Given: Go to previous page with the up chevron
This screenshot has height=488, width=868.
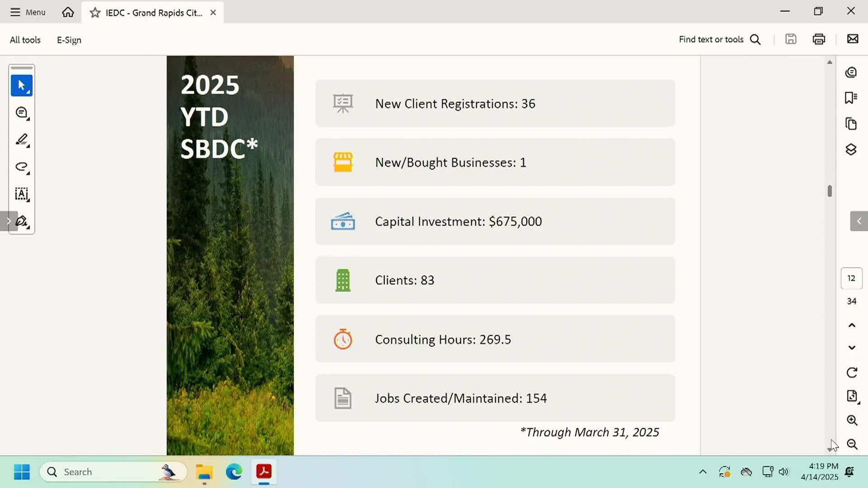Looking at the screenshot, I should point(852,325).
